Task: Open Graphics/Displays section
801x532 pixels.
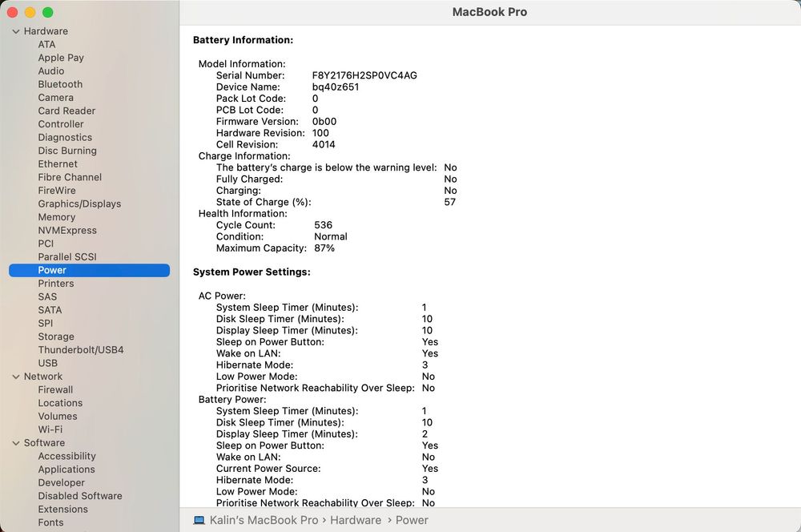Action: point(79,204)
